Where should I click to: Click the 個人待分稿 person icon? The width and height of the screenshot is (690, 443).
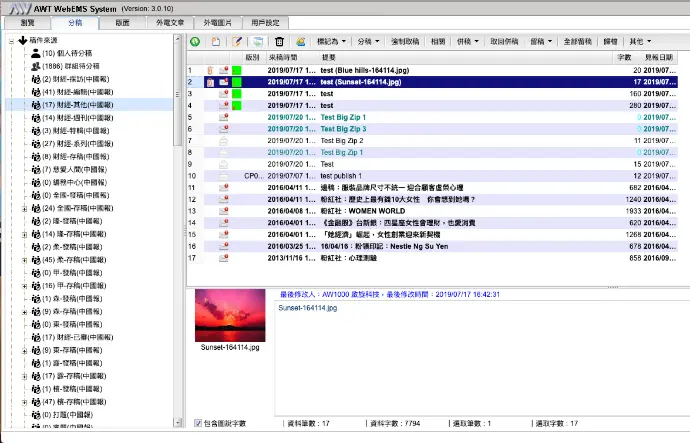pyautogui.click(x=35, y=53)
